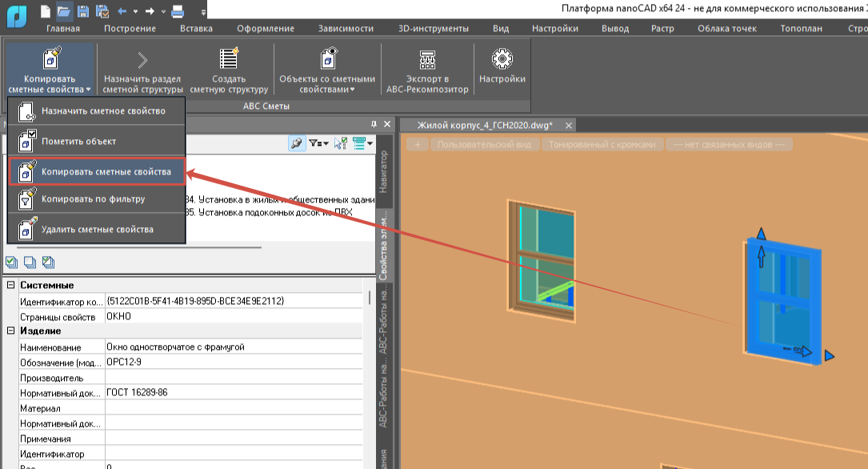The image size is (868, 469).
Task: Open the Зависимости ribbon tab
Action: 346,28
